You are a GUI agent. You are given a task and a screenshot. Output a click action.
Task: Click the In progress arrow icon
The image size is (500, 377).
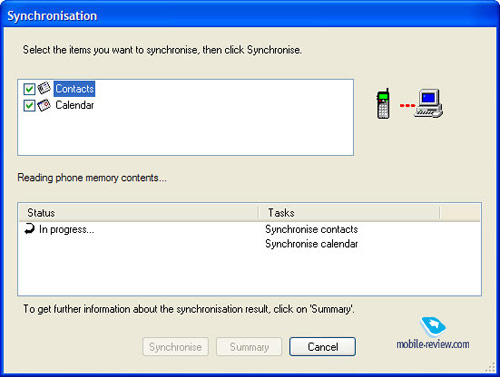(29, 229)
